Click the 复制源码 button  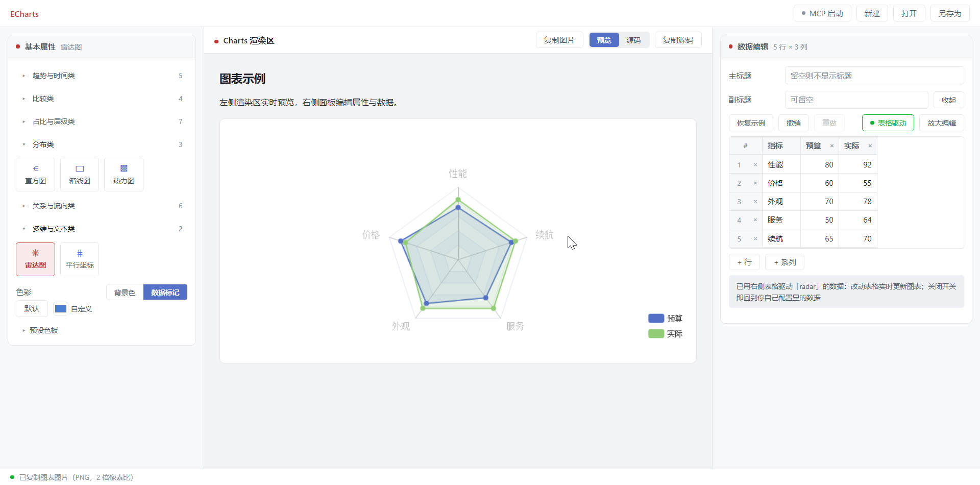click(678, 40)
